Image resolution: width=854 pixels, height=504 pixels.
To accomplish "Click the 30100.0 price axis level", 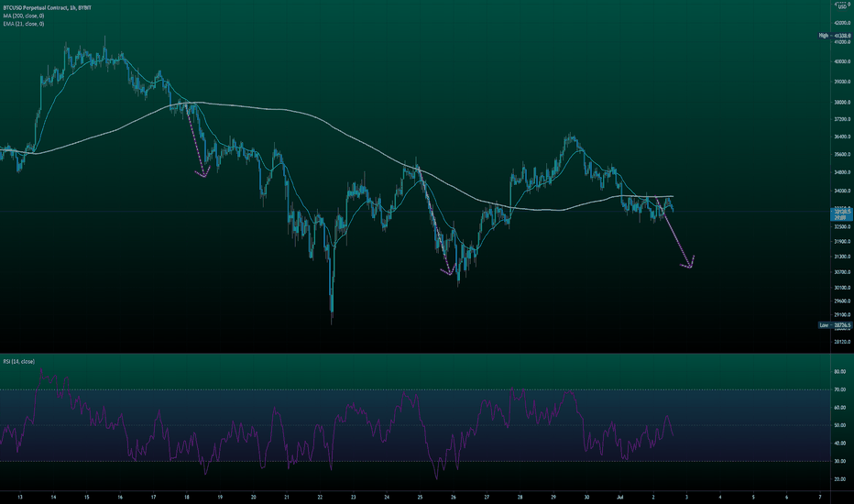I will pos(842,287).
